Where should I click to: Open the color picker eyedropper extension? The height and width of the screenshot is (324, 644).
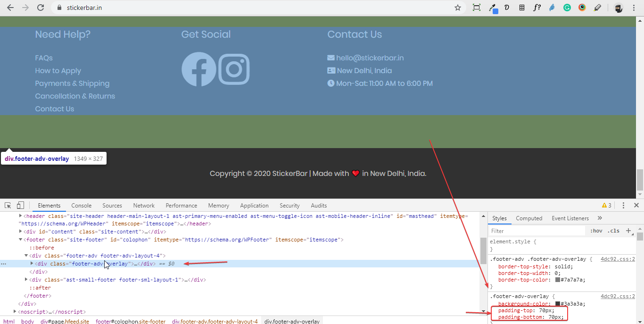[493, 8]
